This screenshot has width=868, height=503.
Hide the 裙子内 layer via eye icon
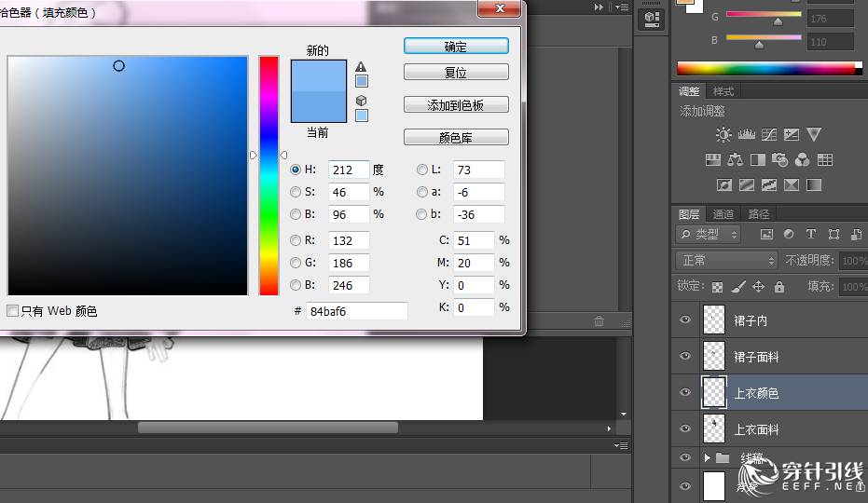coord(685,320)
